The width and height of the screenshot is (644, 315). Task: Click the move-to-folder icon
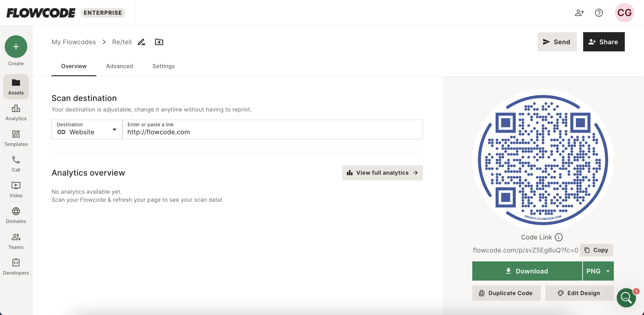159,42
